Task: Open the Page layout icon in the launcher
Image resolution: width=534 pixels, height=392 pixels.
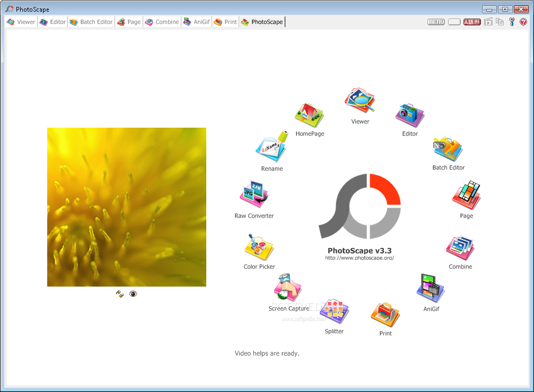Action: (466, 195)
